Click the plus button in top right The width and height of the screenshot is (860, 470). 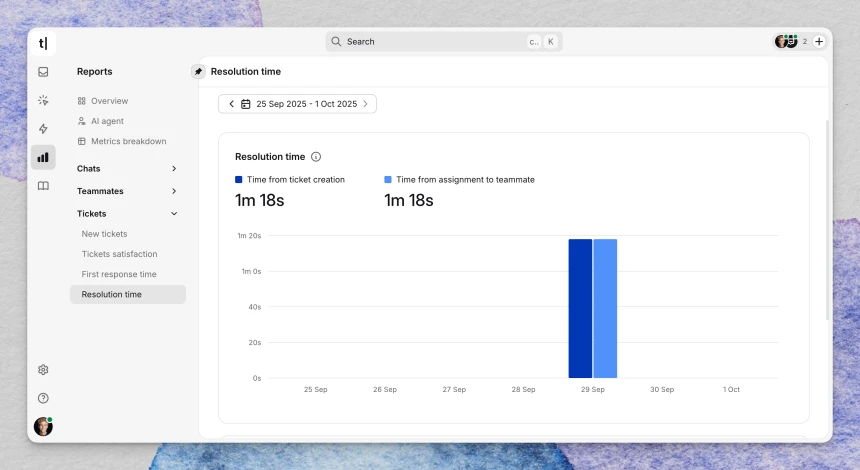click(819, 42)
